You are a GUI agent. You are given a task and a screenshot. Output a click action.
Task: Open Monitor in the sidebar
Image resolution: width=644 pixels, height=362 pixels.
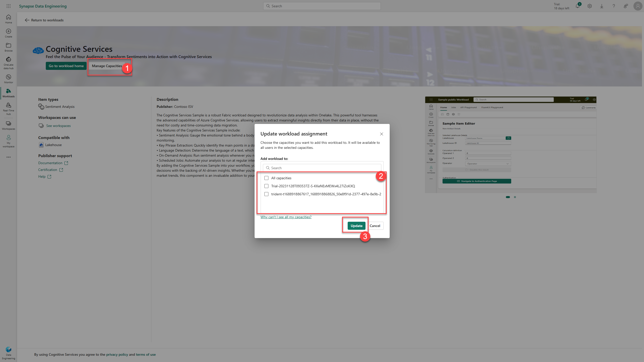(9, 79)
